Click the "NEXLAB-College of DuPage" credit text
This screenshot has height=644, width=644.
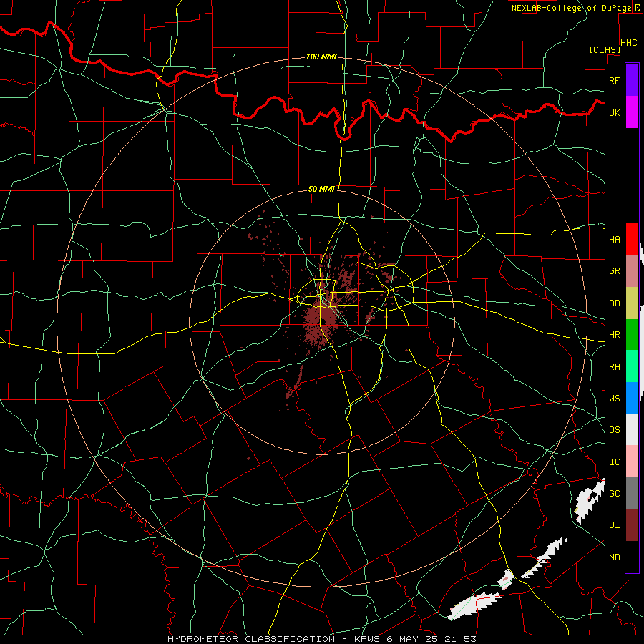[571, 8]
